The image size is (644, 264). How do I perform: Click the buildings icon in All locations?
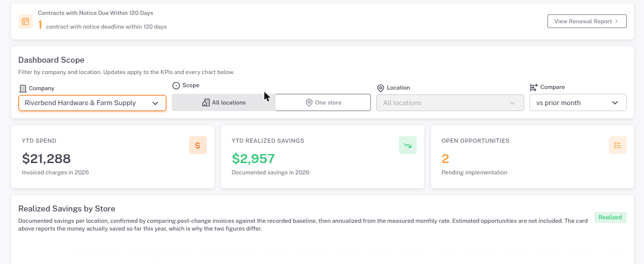(x=206, y=102)
